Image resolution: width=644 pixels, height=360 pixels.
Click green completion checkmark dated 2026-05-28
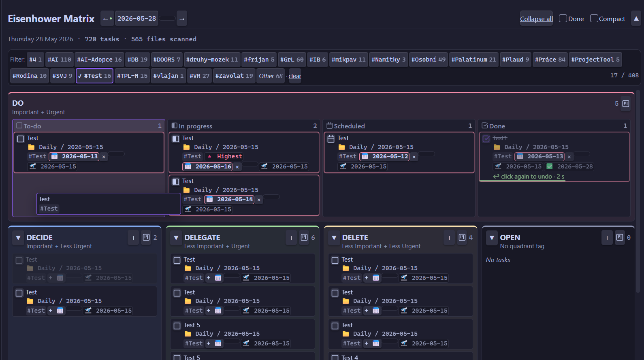tap(550, 166)
